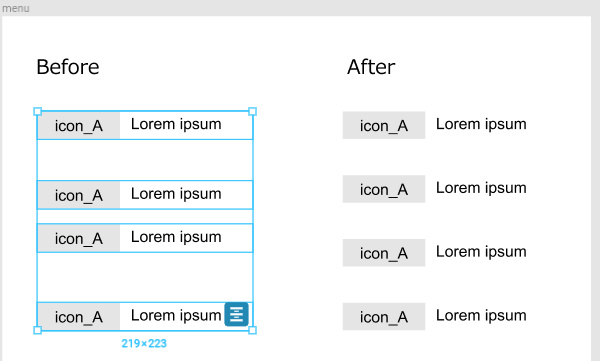
Task: Select last icon_A box under After
Action: pos(384,316)
